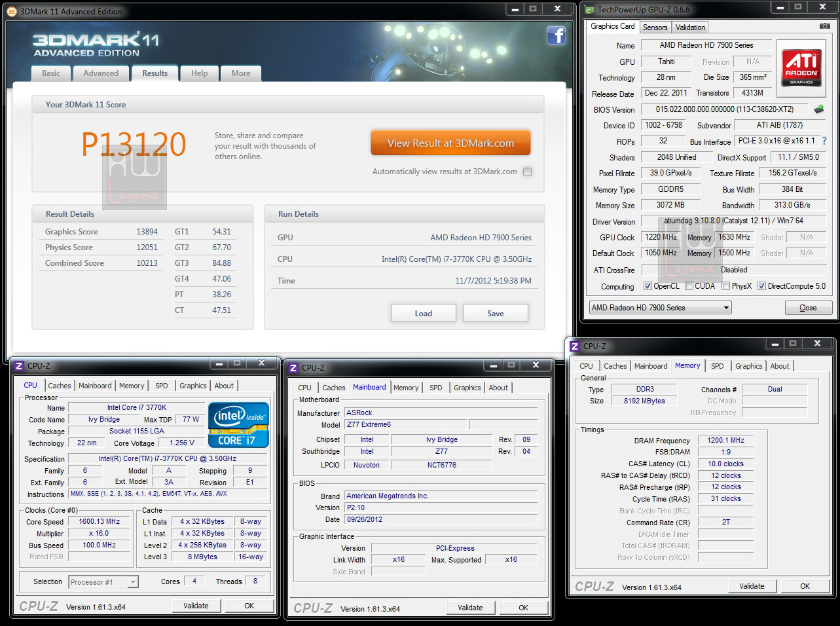Viewport: 840px width, 626px height.
Task: Click the Driver Version field in GPU-Z
Action: [733, 221]
